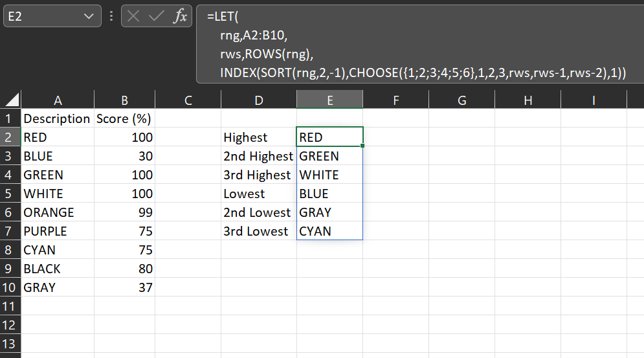Select the PURPLE cell
The height and width of the screenshot is (358, 644).
(58, 231)
